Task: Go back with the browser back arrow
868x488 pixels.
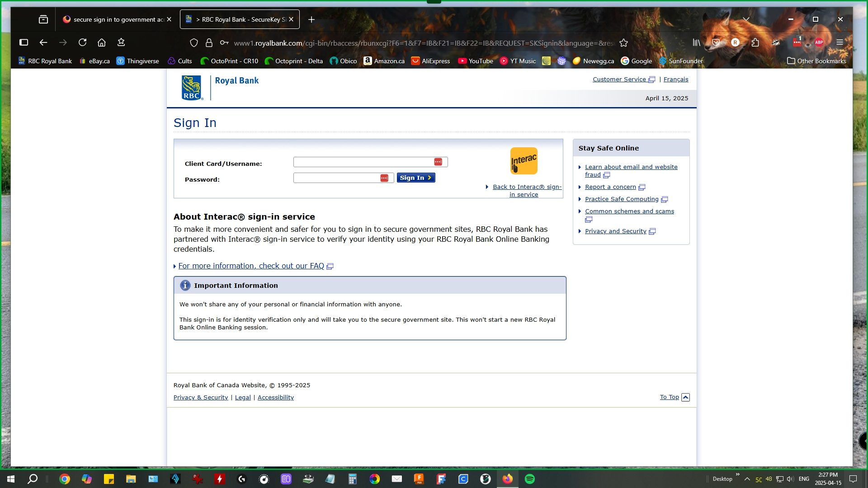Action: (x=43, y=42)
